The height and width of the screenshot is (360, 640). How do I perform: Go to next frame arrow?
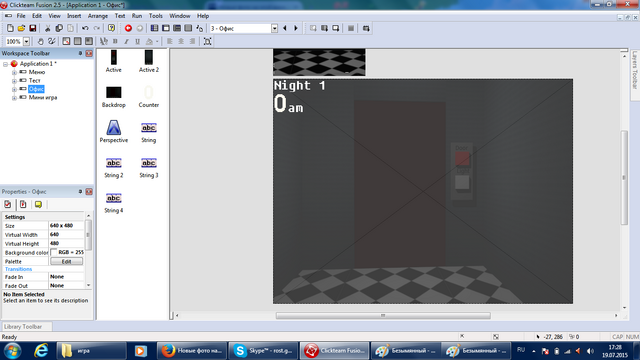(x=296, y=28)
